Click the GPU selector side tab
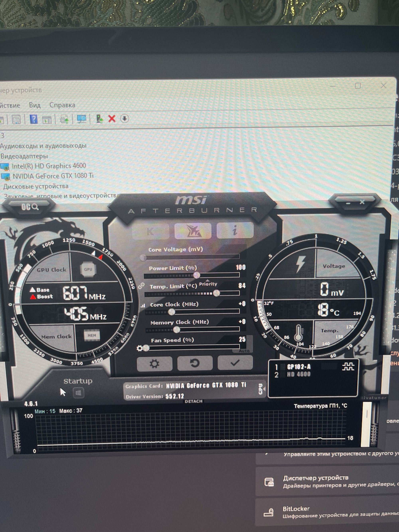Image resolution: width=399 pixels, height=532 pixels. (x=261, y=389)
